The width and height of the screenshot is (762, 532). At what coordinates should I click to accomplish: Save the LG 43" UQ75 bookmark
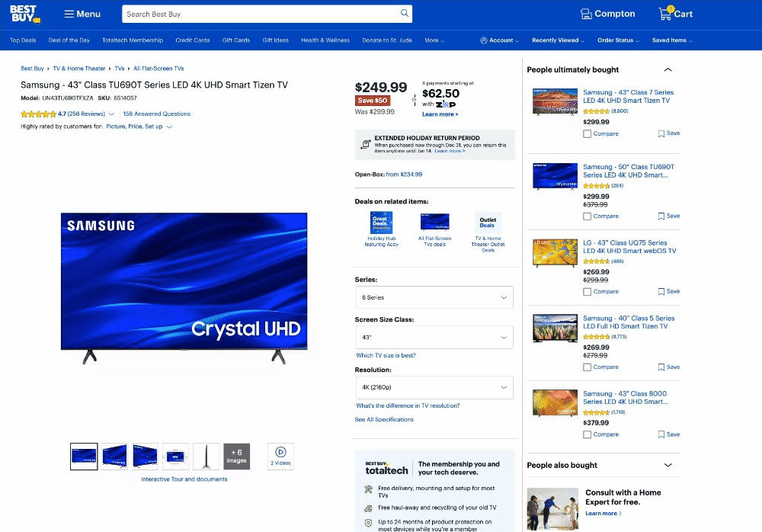(669, 291)
